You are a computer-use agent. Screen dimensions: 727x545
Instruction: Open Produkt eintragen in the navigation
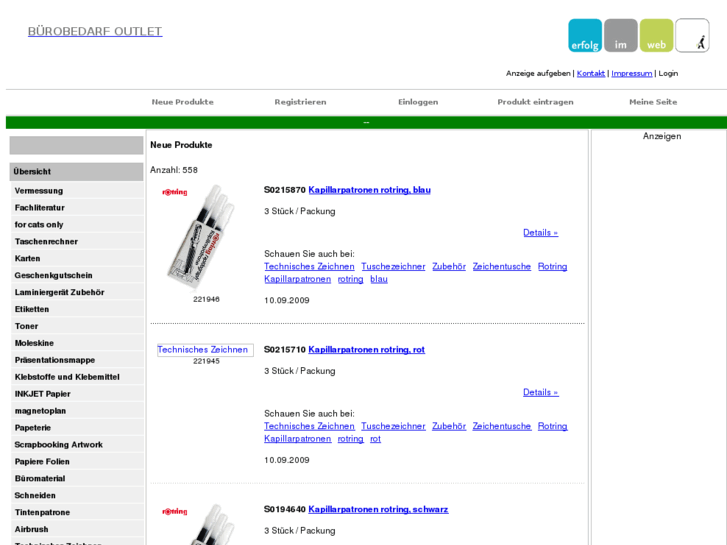tap(535, 102)
